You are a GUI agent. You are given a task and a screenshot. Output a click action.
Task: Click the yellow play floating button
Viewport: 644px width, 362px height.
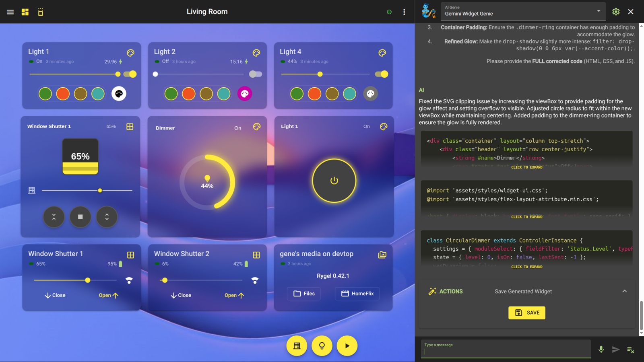pos(347,346)
